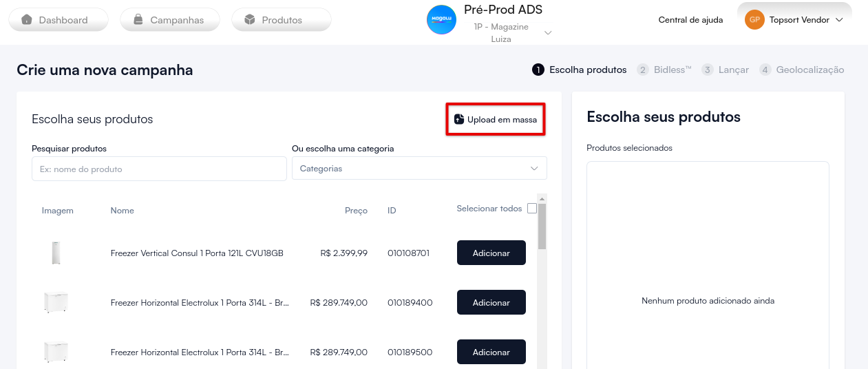Go to the Geolocalização step
The height and width of the screenshot is (369, 868).
pos(802,70)
